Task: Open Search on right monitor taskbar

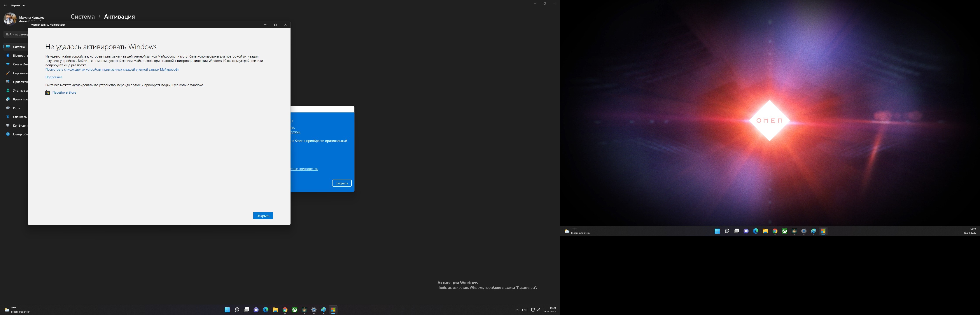Action: tap(727, 231)
